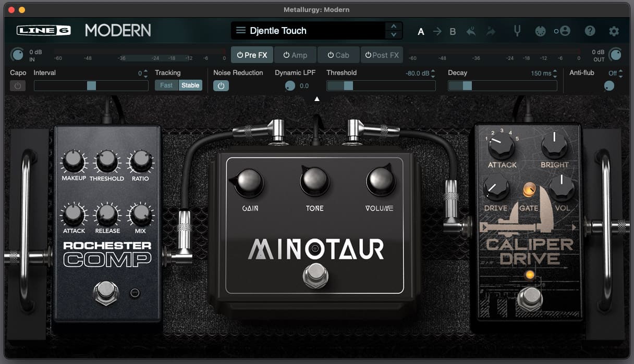Click the Rochester Comp Attack knob

click(74, 214)
